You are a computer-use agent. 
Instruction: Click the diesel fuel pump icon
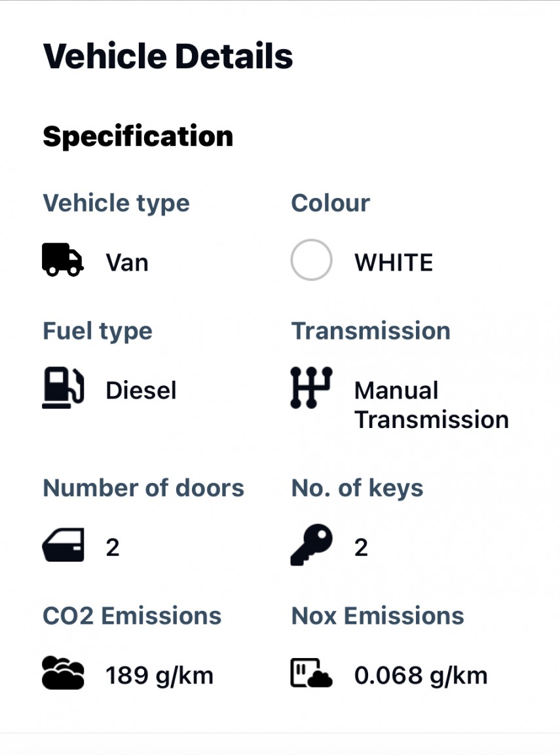pyautogui.click(x=63, y=388)
